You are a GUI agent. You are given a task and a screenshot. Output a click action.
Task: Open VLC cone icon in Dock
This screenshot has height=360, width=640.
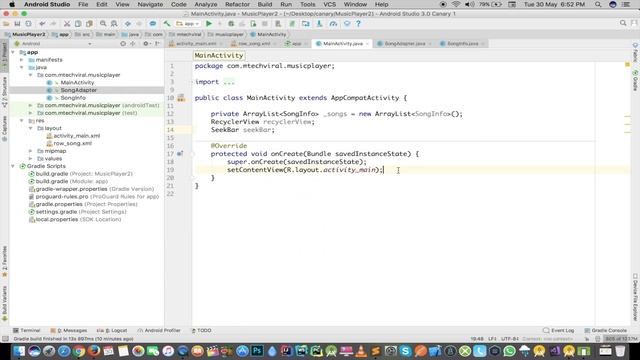pos(361,351)
